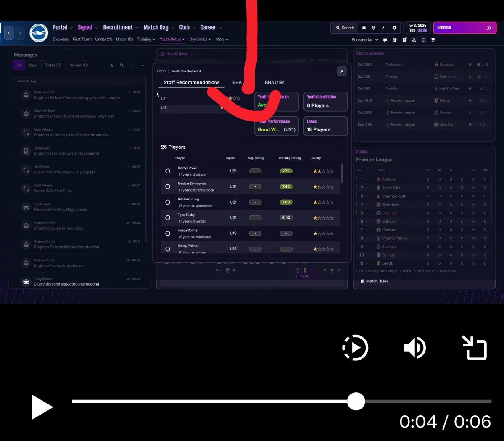504x441 pixels.
Task: Open the Under 18s subtab
Action: pos(124,39)
